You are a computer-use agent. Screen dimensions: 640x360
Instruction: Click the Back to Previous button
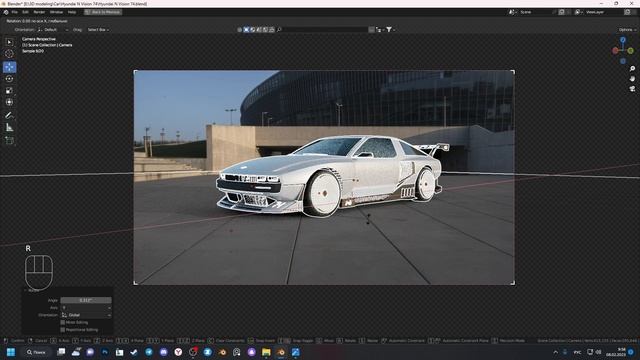(103, 12)
